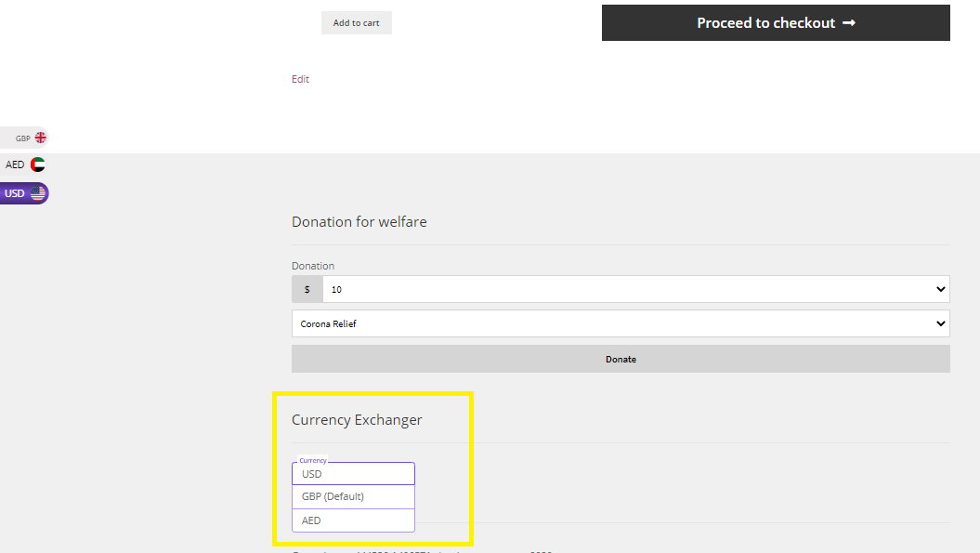Switch currency to GBP in side widget
Viewport: 980px width, 553px height.
24,138
